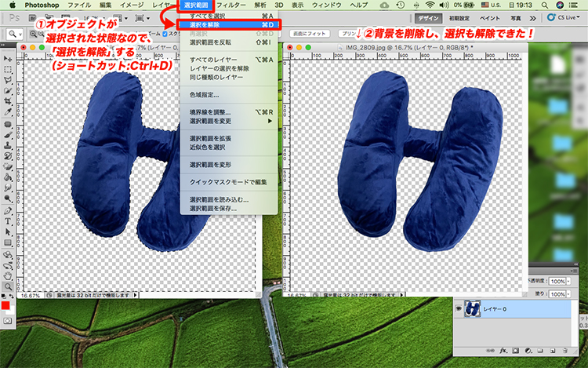Select the Horizontal Type tool
588x368 pixels.
tap(8, 221)
